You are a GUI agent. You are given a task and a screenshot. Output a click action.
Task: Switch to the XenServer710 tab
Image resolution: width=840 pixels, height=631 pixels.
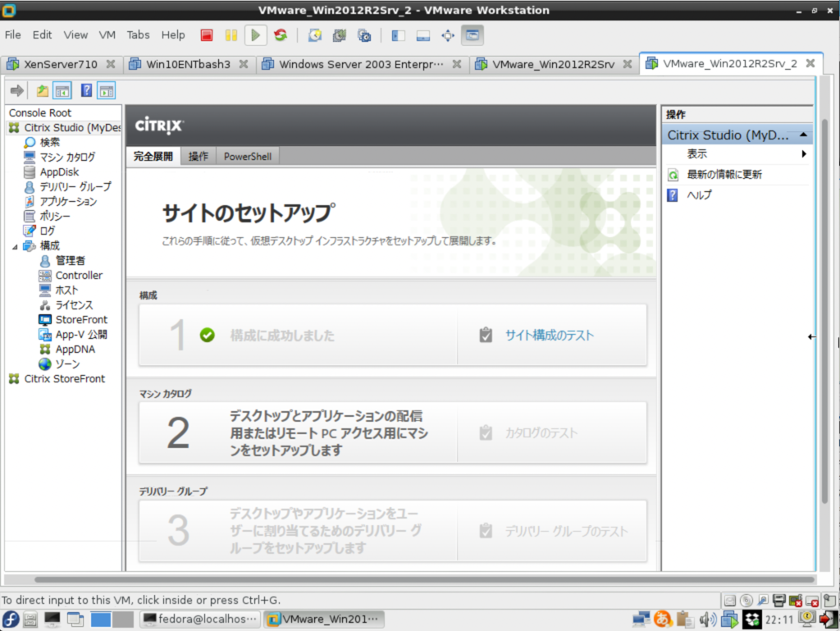tap(60, 64)
